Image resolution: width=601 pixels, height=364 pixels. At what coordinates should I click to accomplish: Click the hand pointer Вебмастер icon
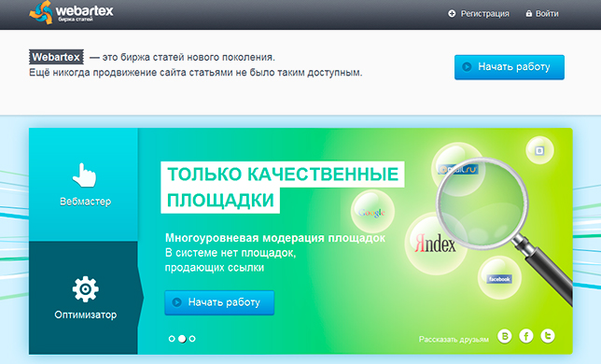pos(84,175)
